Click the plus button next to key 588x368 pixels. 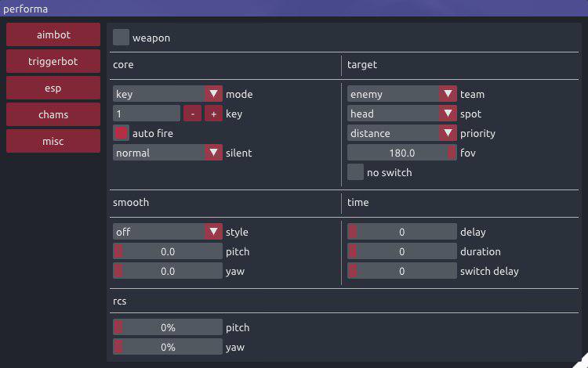point(213,114)
